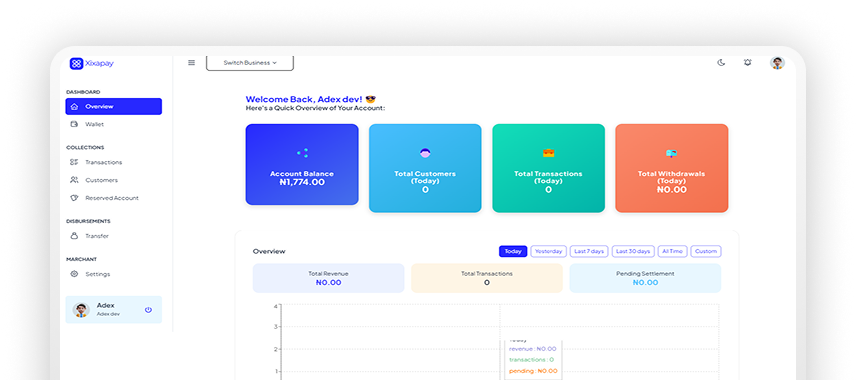The height and width of the screenshot is (380, 856).
Task: Click the Total Withdrawals card icon
Action: point(671,153)
